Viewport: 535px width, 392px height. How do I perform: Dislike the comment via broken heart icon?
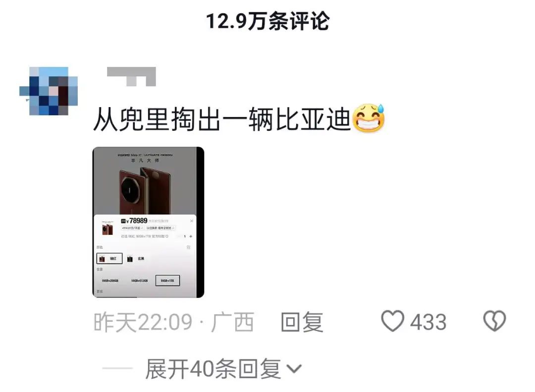[494, 321]
